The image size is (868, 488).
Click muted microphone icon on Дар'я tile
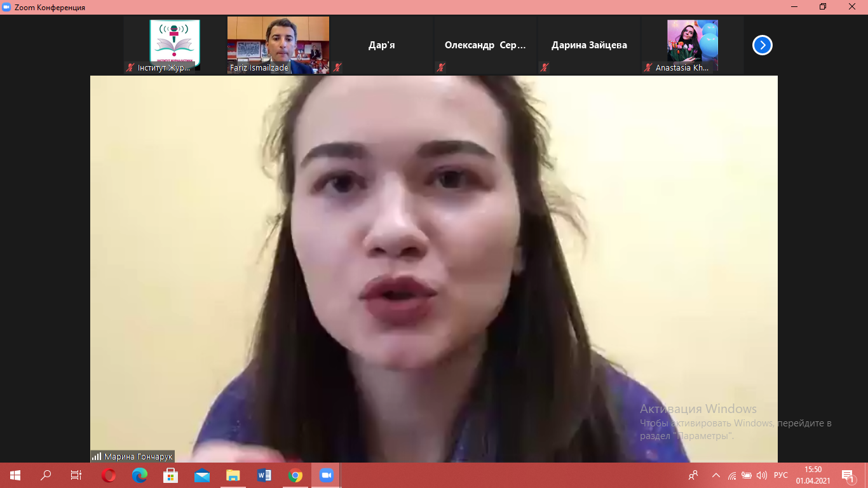pos(338,67)
